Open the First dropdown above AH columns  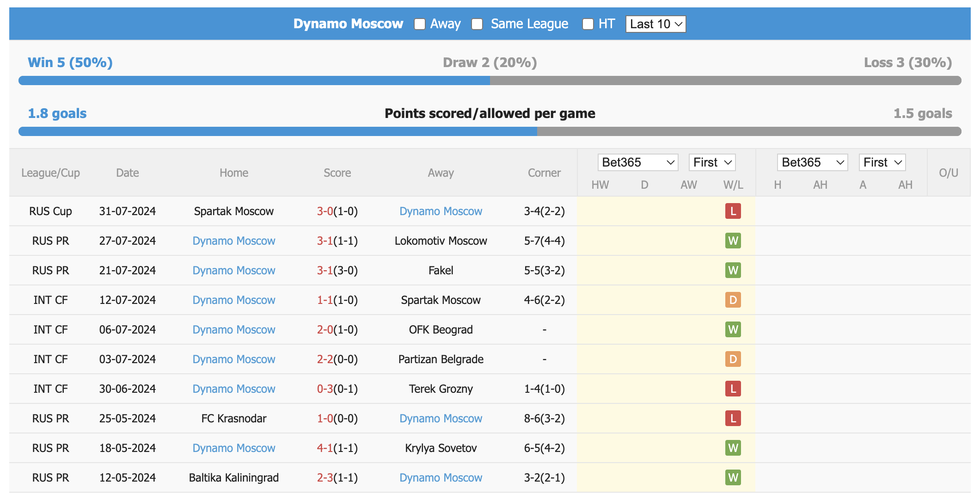882,162
